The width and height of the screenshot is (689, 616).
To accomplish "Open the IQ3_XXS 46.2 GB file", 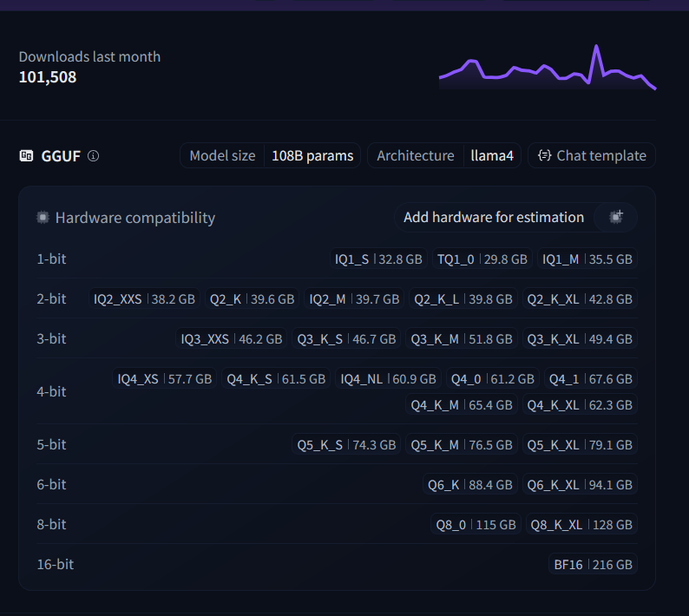I will pyautogui.click(x=232, y=338).
